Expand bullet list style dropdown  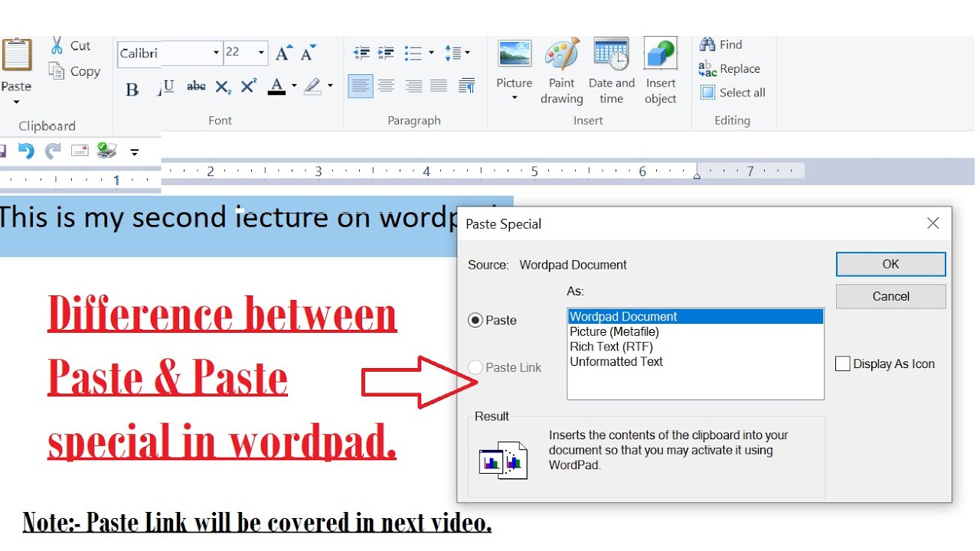pyautogui.click(x=431, y=53)
